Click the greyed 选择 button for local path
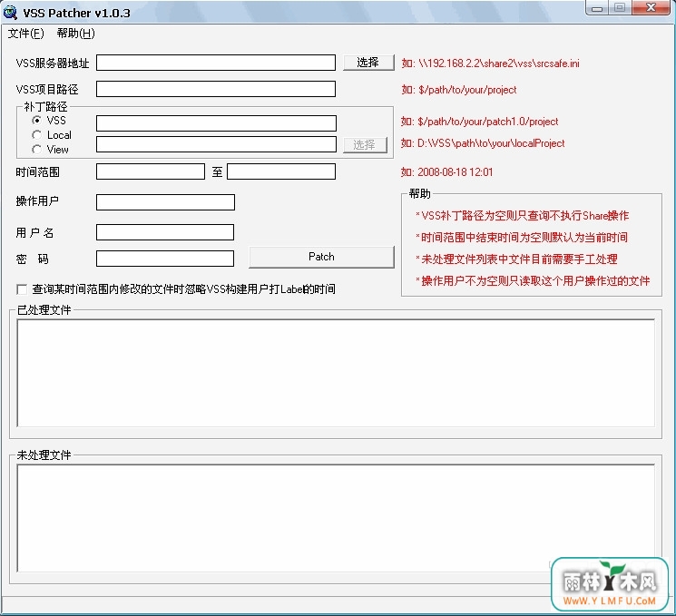This screenshot has width=676, height=616. click(365, 145)
